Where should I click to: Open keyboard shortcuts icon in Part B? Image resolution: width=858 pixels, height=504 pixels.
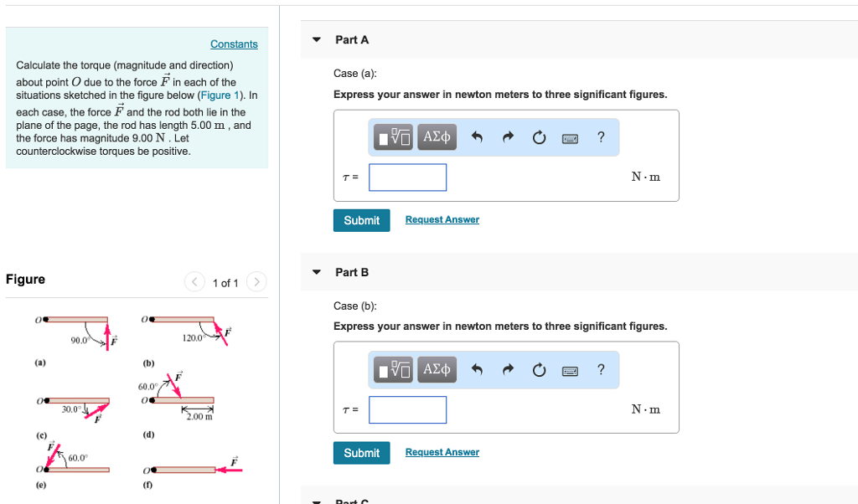[570, 369]
